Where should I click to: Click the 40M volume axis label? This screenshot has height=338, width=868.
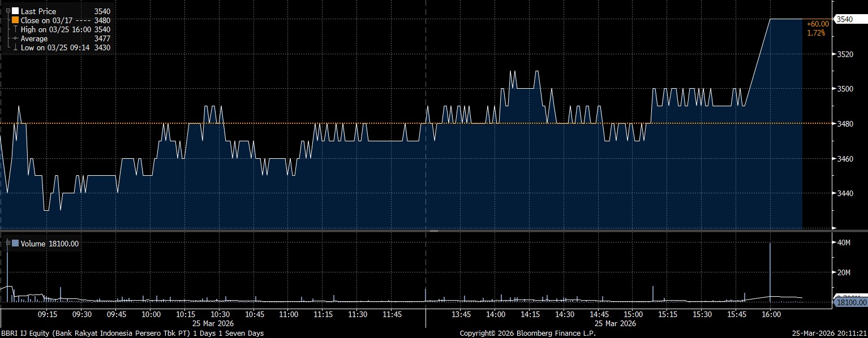click(x=844, y=243)
